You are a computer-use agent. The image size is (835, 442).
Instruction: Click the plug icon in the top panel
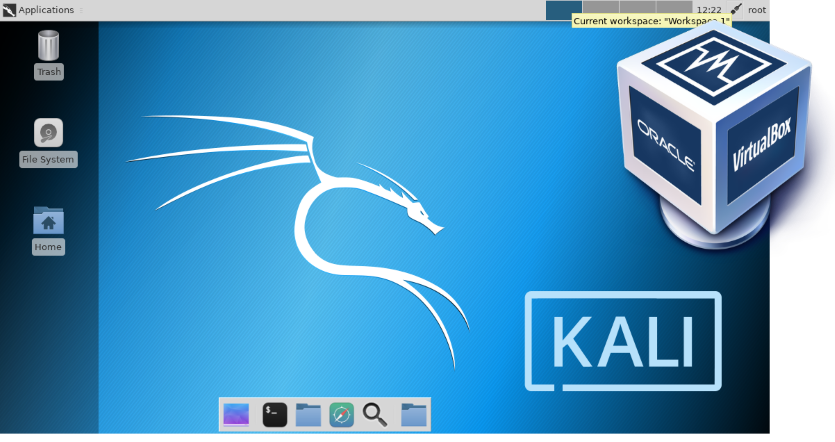736,10
